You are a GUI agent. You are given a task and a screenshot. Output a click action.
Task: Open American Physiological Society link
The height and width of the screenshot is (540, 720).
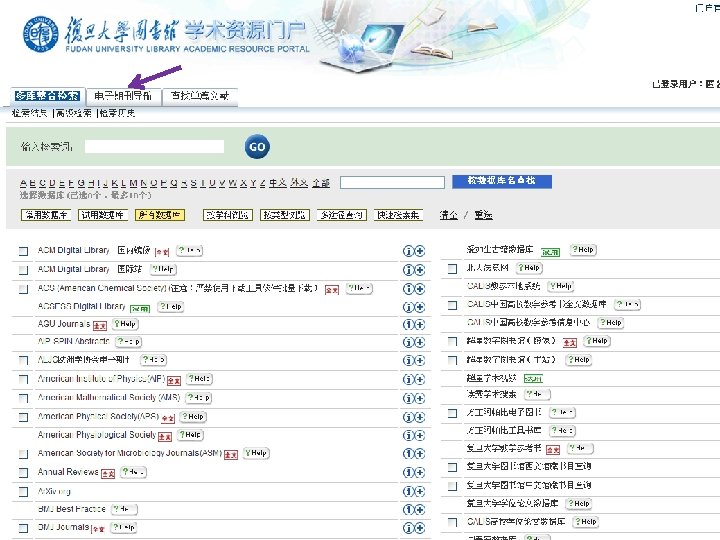coord(97,434)
